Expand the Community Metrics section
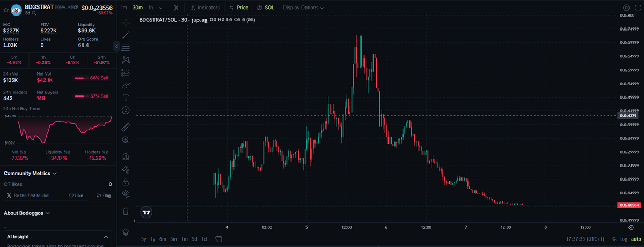 (x=31, y=173)
